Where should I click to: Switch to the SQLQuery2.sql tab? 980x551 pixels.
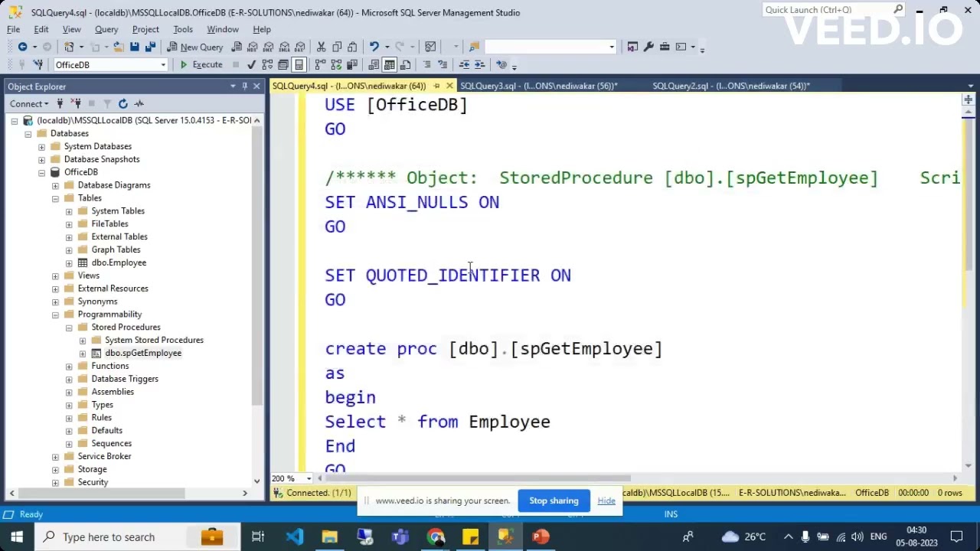pos(731,86)
